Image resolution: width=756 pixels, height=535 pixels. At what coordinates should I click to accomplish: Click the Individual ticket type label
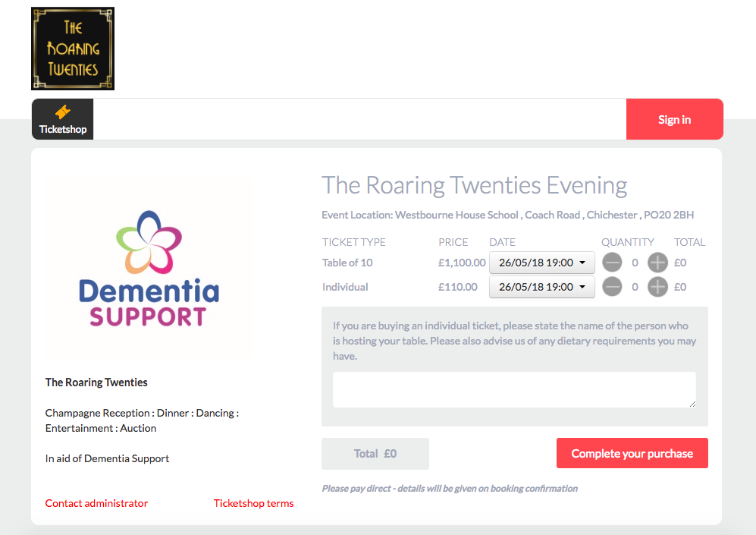[x=345, y=287]
